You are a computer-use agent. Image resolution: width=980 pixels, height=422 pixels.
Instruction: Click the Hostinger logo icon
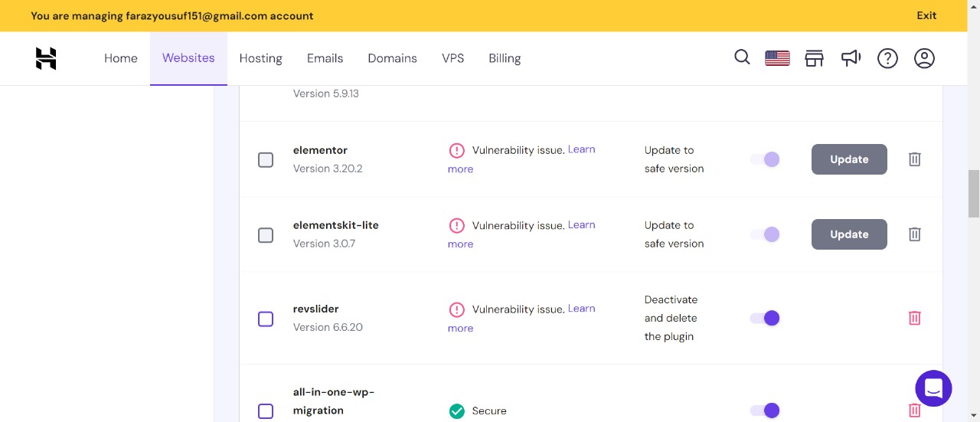click(46, 58)
